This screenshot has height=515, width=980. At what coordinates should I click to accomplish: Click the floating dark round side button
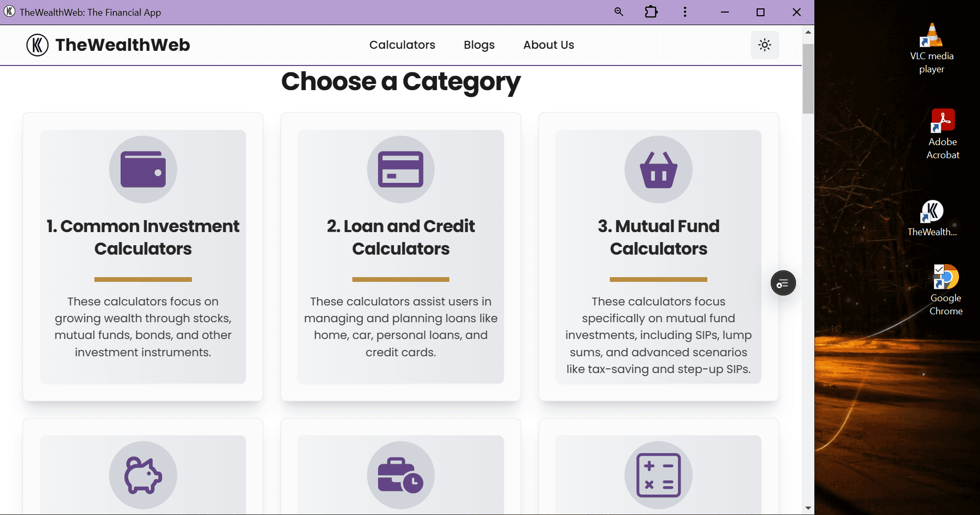pos(783,283)
